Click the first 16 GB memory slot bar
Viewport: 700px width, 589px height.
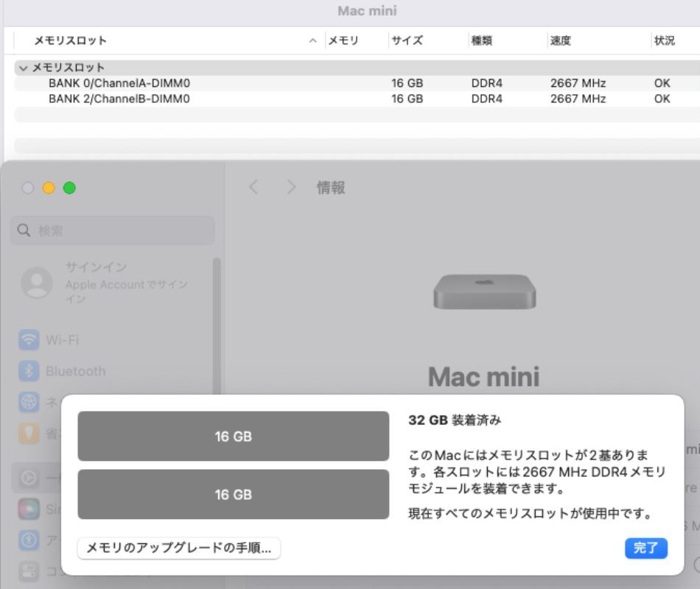[233, 436]
